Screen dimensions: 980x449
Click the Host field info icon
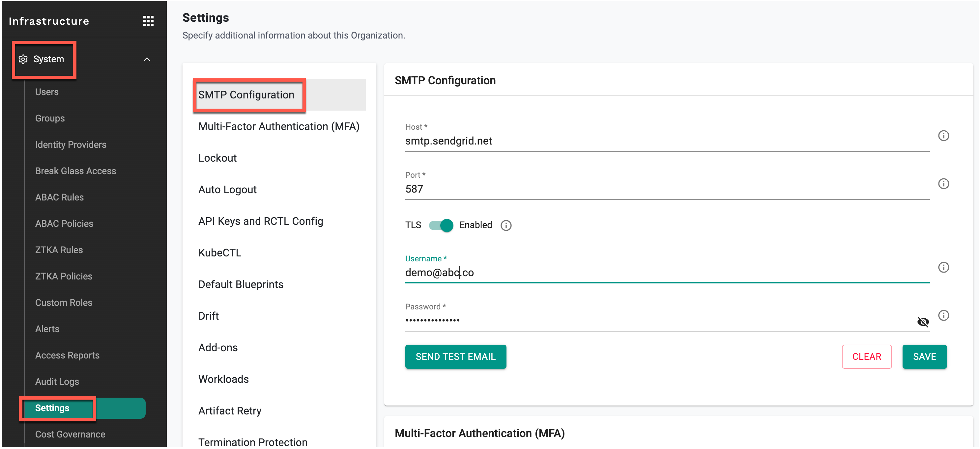pos(943,136)
